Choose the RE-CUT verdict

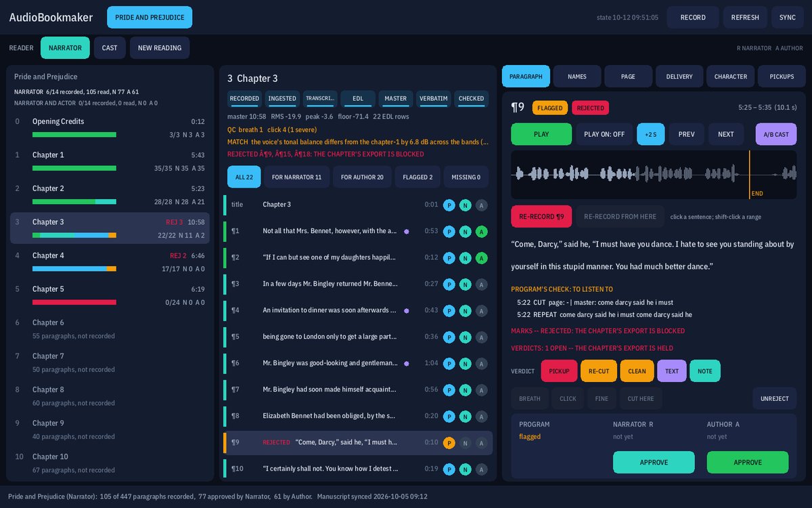599,371
